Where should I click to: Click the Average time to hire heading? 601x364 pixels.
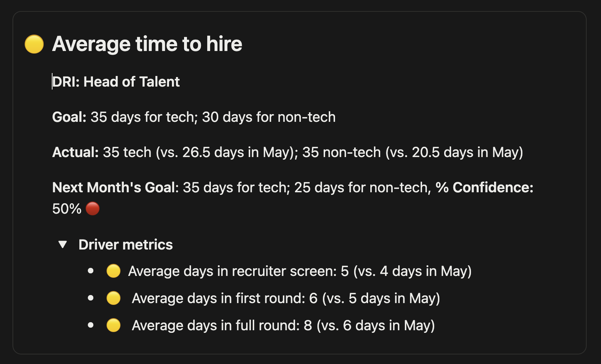(147, 44)
